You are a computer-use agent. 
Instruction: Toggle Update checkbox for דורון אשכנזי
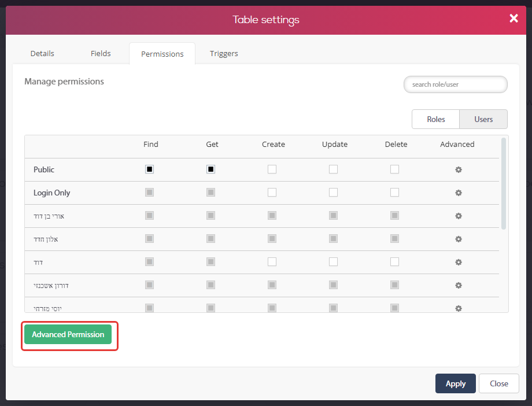[x=333, y=285]
